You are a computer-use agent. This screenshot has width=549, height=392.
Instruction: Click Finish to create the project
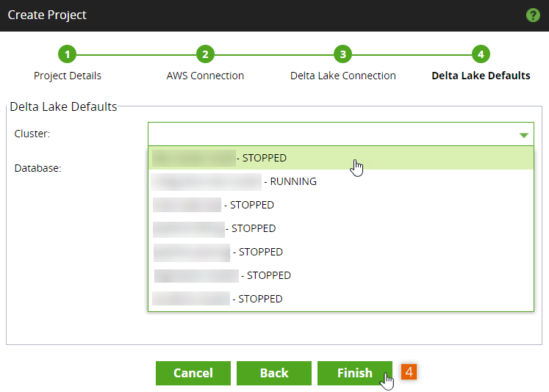tap(355, 373)
